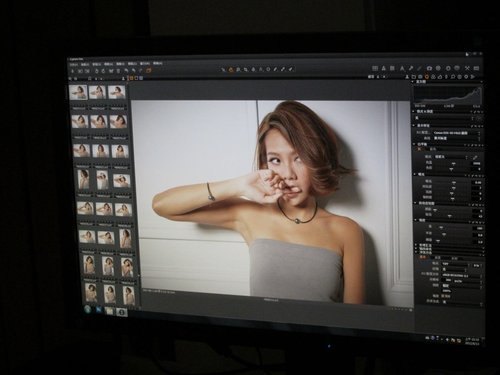Pick the Loupe cursor tool
Viewport: 500px width, 375px height.
pyautogui.click(x=246, y=70)
